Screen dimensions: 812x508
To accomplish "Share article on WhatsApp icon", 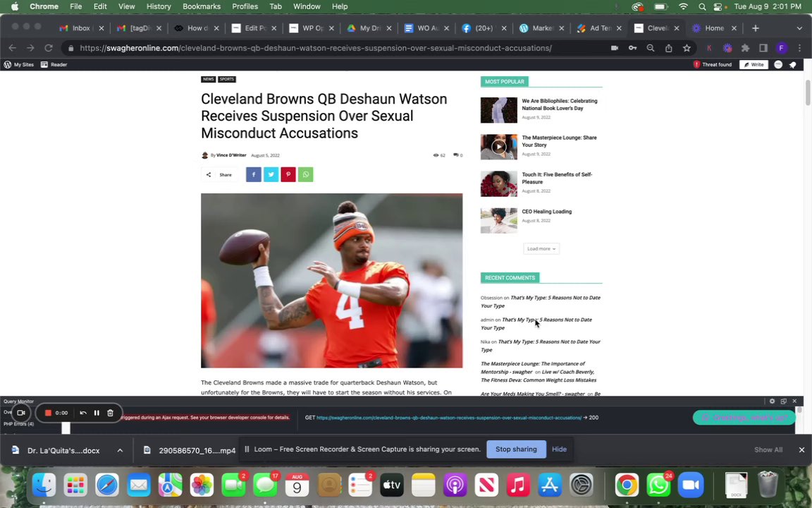I will [305, 175].
